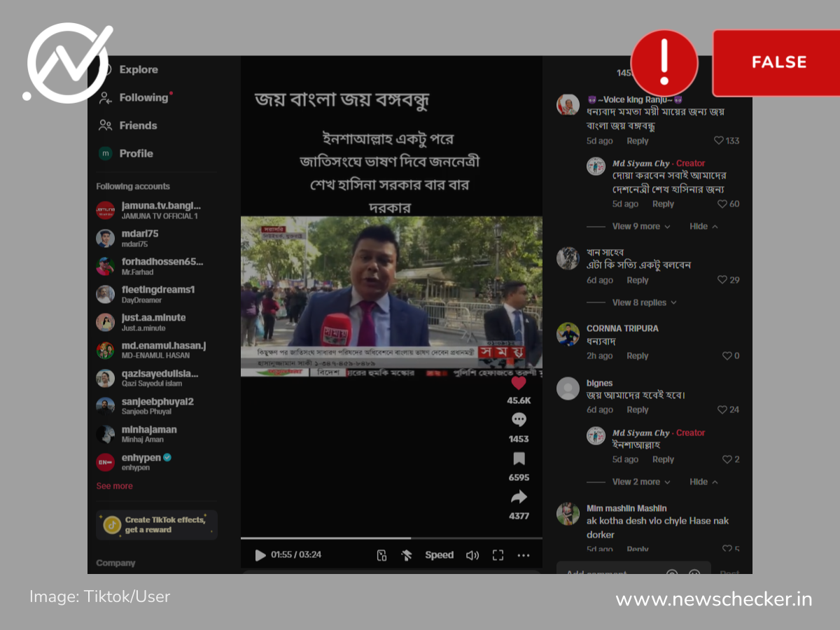Viewport: 840px width, 630px height.
Task: Open comments via the 1453 comment bubble icon
Action: point(519,420)
